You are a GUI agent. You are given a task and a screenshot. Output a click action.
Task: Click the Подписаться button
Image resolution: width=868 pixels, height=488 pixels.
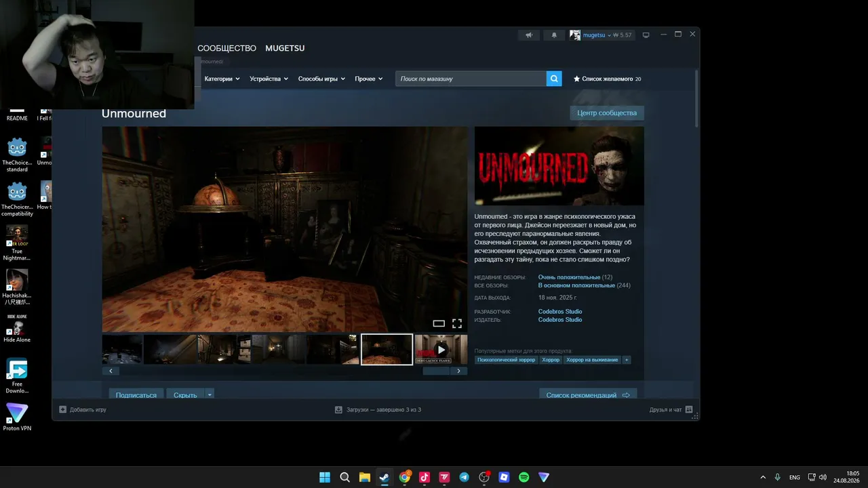point(136,394)
